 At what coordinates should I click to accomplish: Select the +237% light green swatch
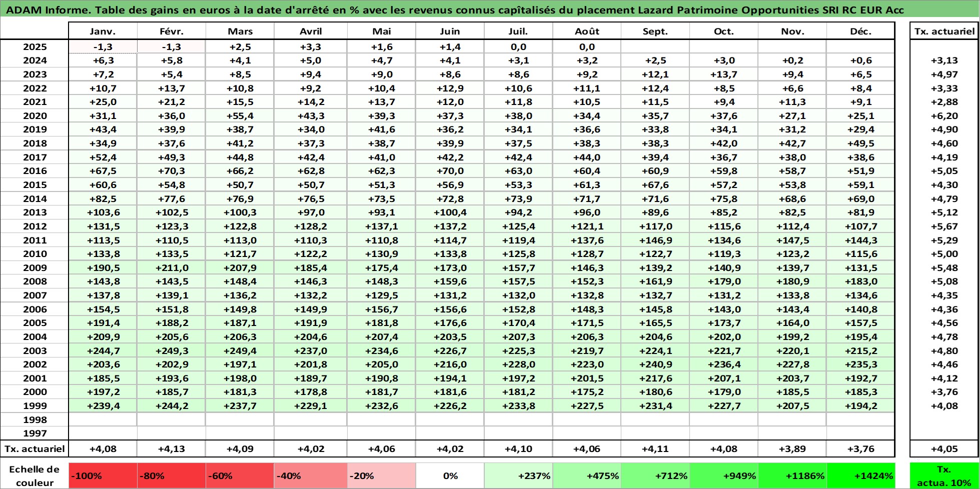tap(518, 475)
